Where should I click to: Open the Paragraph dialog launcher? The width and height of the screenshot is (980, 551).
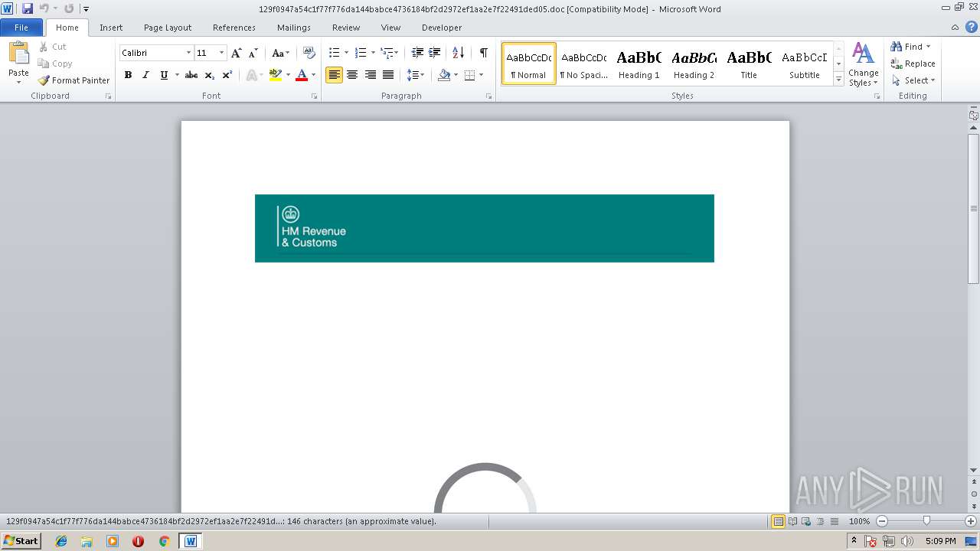pos(489,96)
